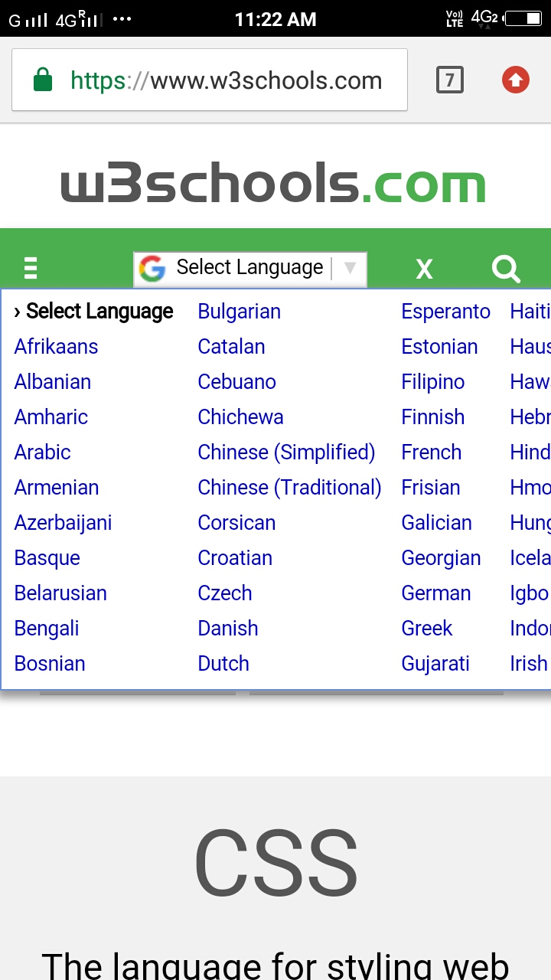Tap the battery indicator in status bar
Viewport: 551px width, 980px height.
(x=523, y=18)
